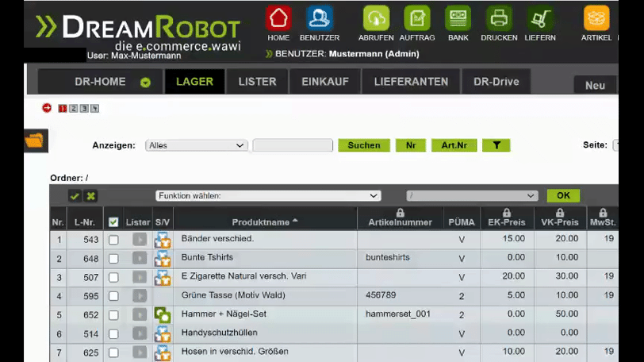Open the Anzeigen 'Alles' dropdown
Screen dimensions: 644x362
point(197,145)
